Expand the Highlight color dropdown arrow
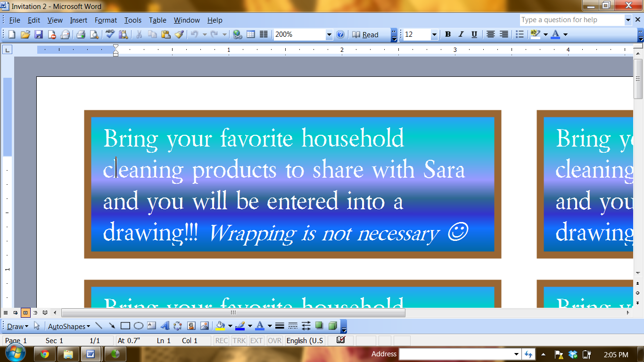This screenshot has width=644, height=362. 545,34
